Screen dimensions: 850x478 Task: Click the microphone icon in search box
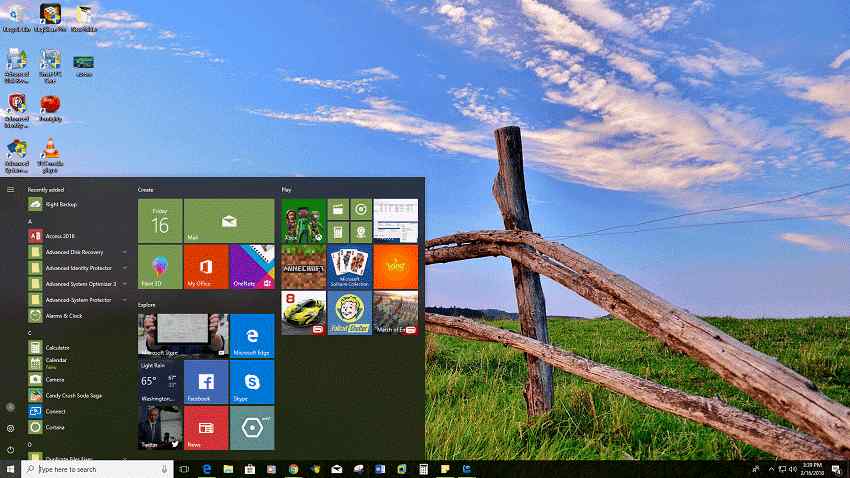click(164, 469)
